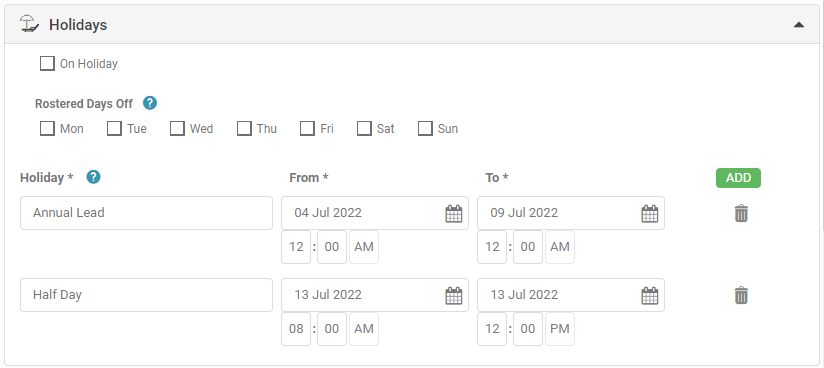Toggle PM selector on Half Day To time

pos(560,329)
